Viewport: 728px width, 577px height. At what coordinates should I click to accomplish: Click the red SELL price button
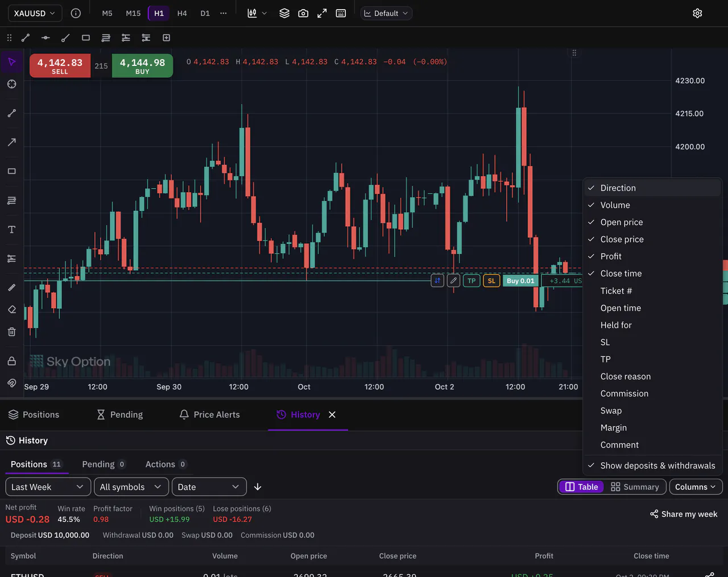[60, 66]
